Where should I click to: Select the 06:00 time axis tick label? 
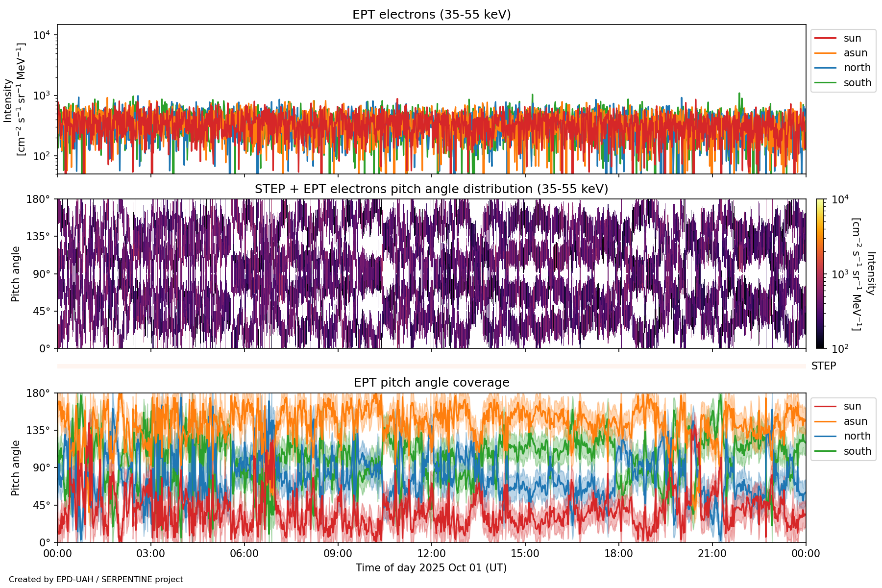(x=244, y=554)
